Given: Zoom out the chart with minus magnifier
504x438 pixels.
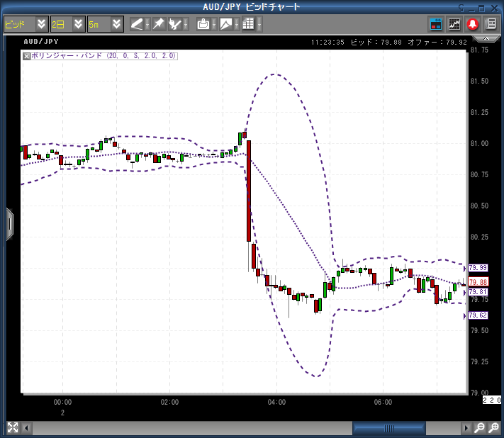Looking at the screenshot, I should (x=480, y=427).
